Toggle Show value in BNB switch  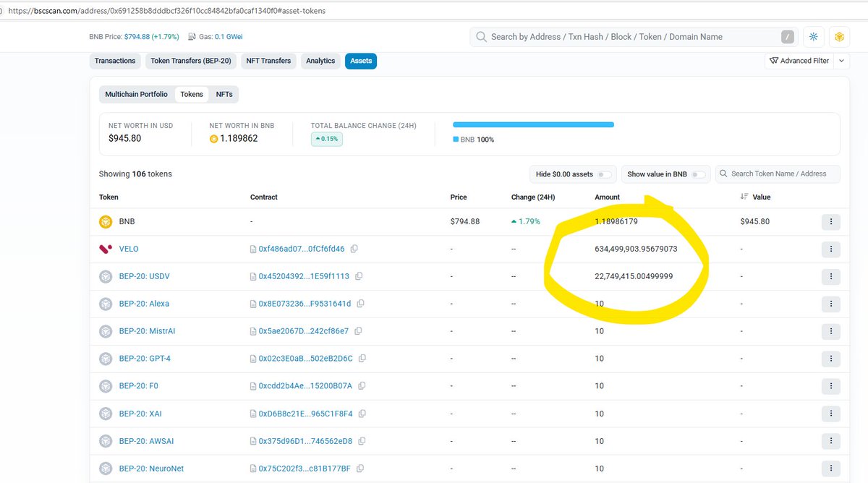(698, 174)
